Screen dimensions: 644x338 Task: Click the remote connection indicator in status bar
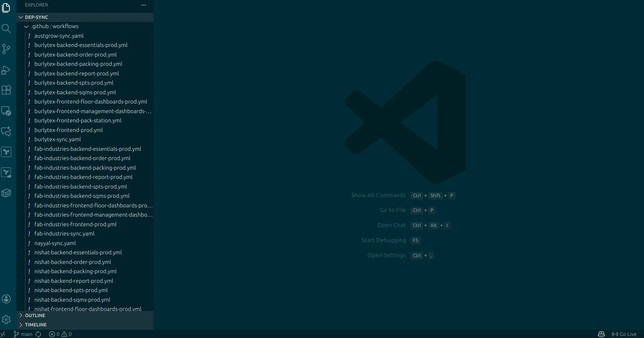point(3,334)
